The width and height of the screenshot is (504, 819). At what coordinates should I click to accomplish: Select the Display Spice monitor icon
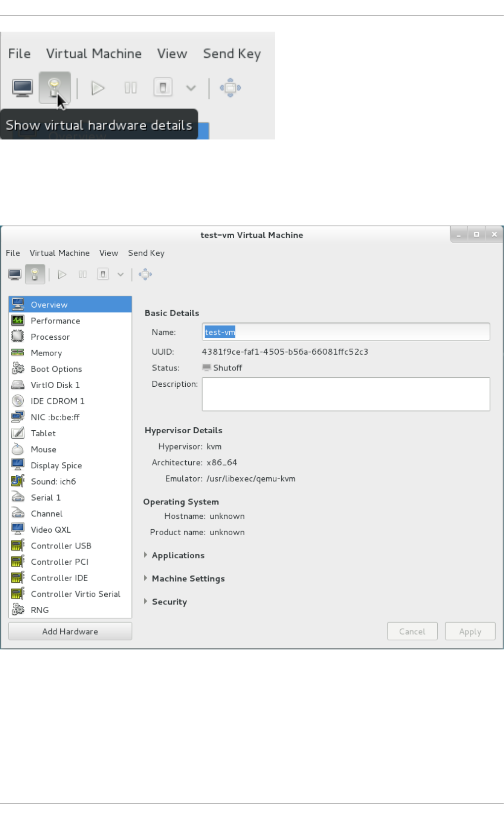click(18, 465)
